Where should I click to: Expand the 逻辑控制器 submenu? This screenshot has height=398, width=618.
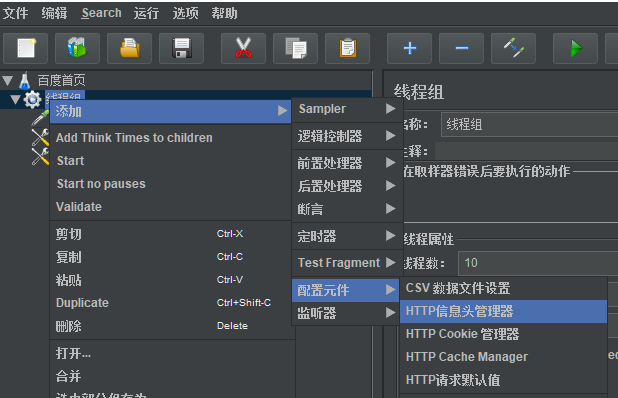(x=347, y=136)
